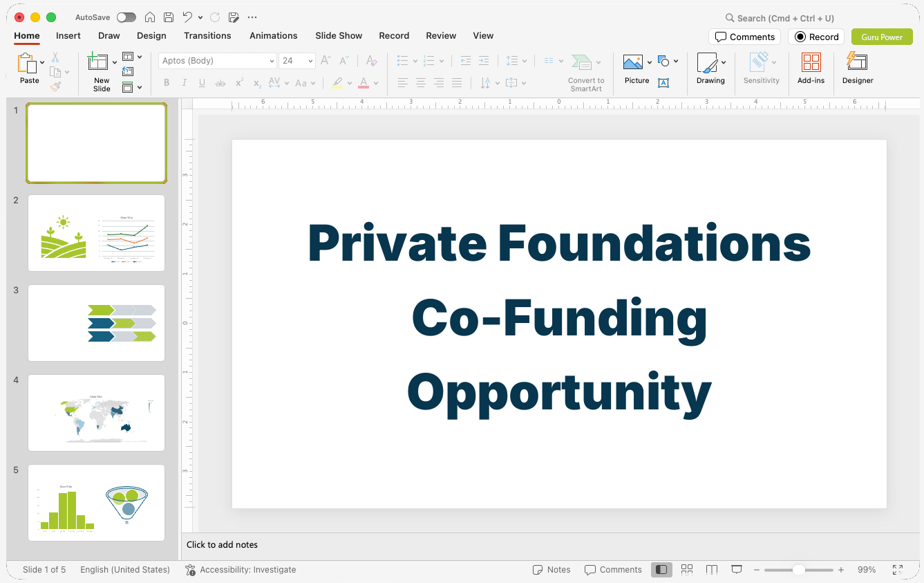The height and width of the screenshot is (583, 924).
Task: Click the more options ellipsis in title bar
Action: (252, 17)
